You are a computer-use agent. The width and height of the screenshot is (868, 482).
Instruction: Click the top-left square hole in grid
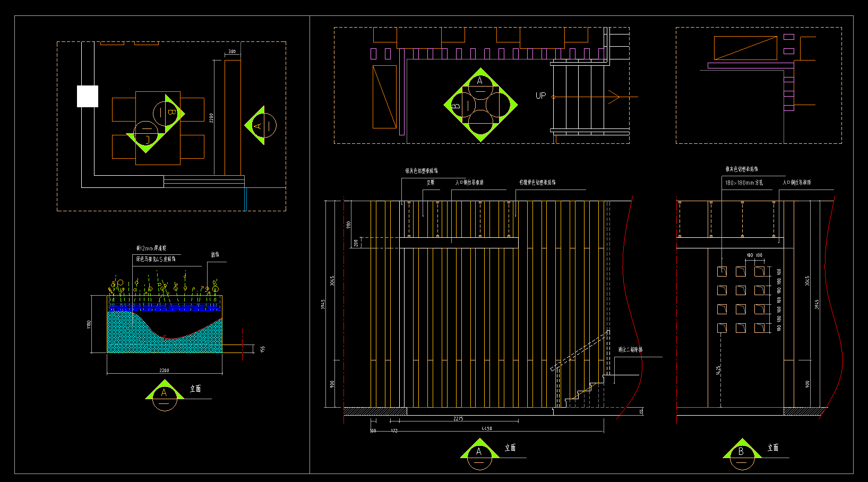(722, 272)
